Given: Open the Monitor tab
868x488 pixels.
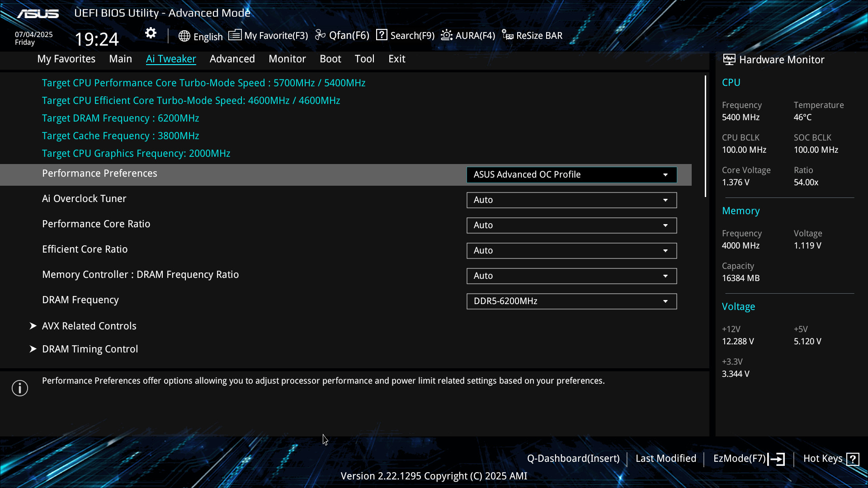Looking at the screenshot, I should coord(287,59).
